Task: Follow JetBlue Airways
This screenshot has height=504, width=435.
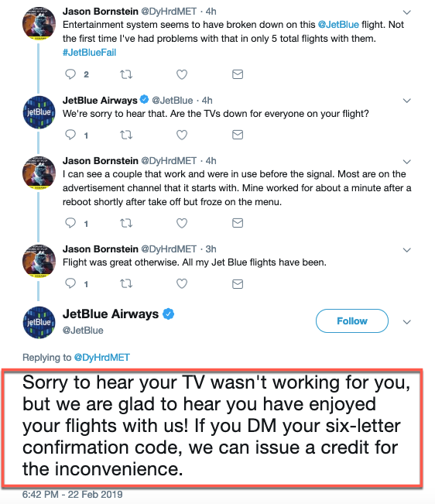Action: pos(352,321)
